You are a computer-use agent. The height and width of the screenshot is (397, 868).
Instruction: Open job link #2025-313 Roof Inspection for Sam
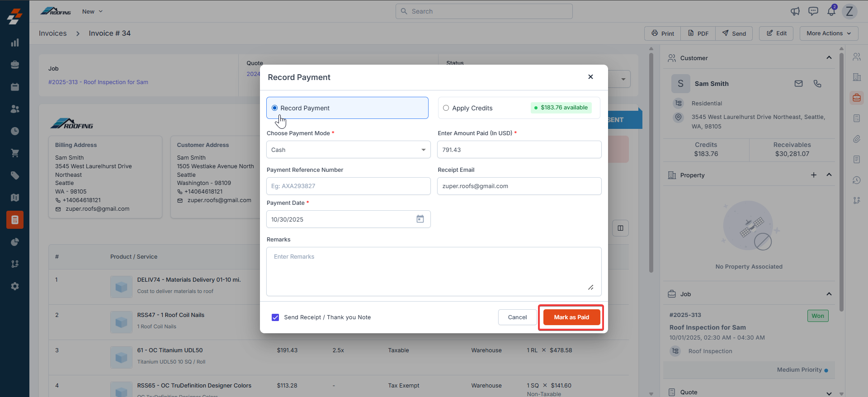click(x=98, y=82)
